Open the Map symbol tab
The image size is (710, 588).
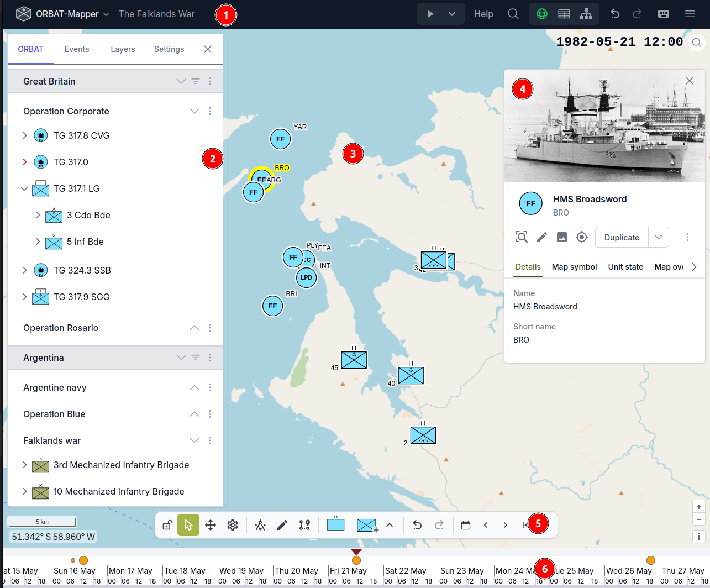click(x=574, y=267)
